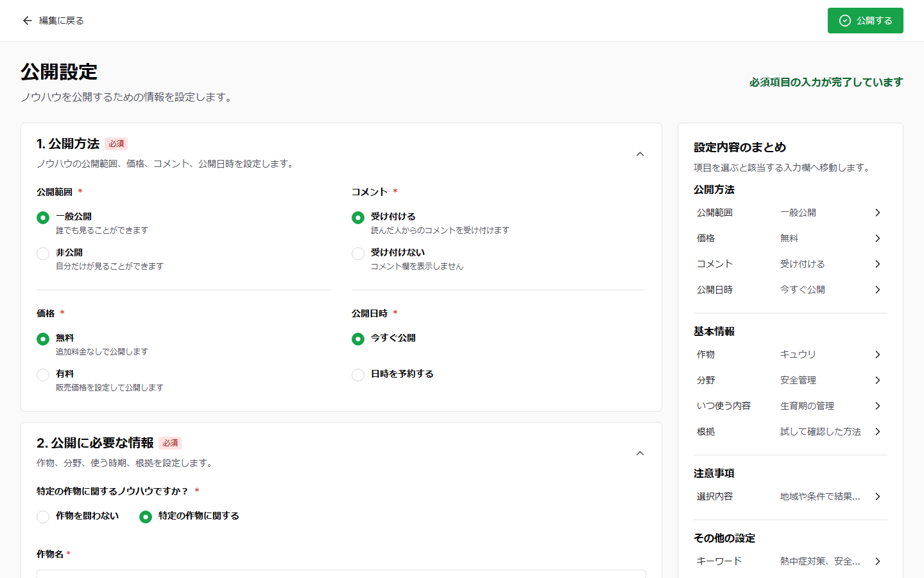Open the いつ使う内容 summary row chevron

(878, 406)
